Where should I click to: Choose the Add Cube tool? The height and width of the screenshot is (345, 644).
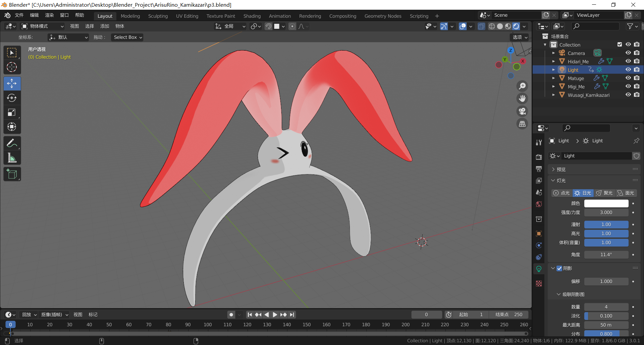(x=12, y=174)
